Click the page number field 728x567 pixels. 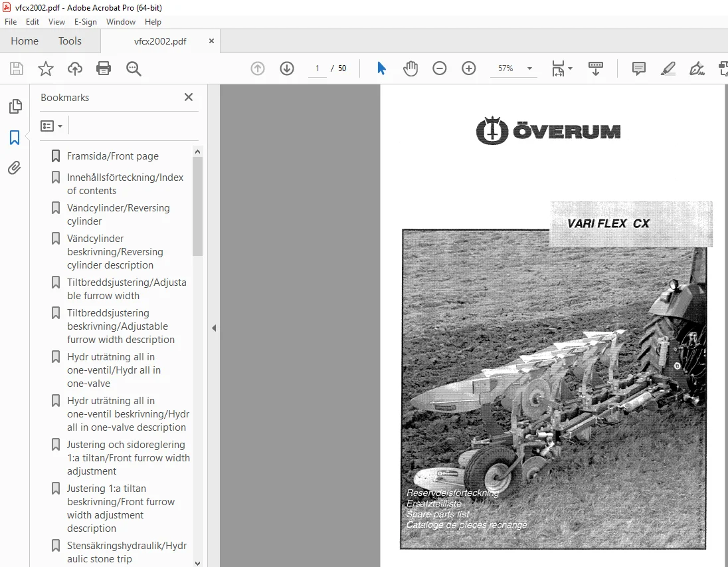point(318,68)
